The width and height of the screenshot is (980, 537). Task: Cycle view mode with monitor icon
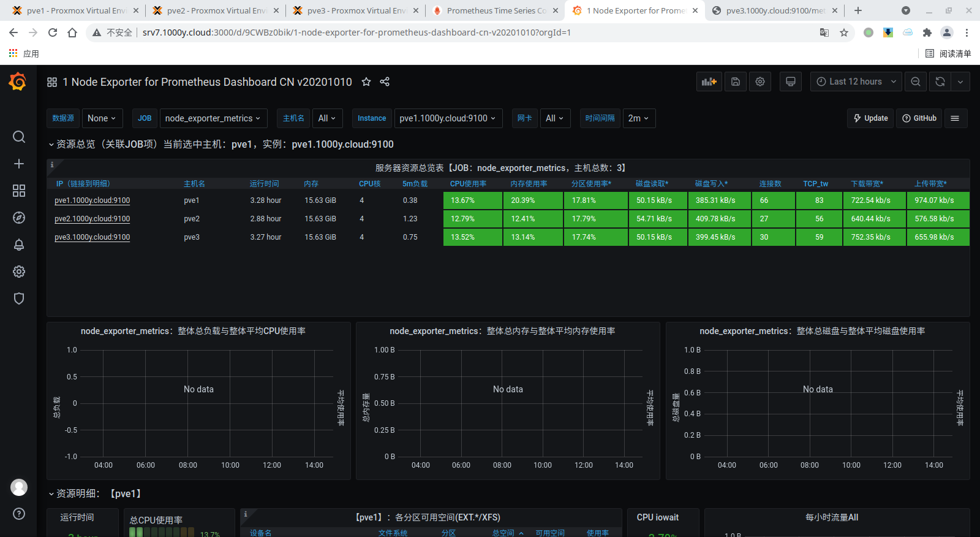click(x=791, y=82)
